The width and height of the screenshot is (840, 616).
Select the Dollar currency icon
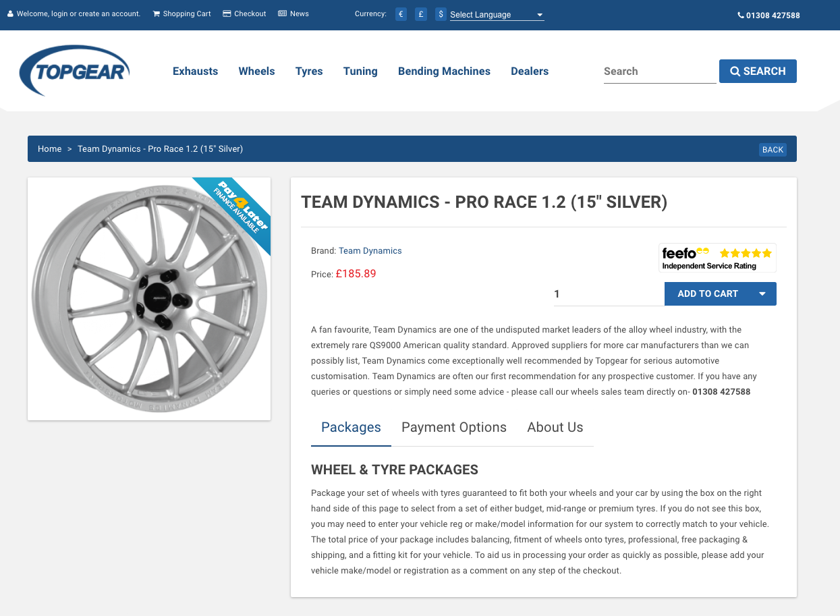tap(441, 14)
